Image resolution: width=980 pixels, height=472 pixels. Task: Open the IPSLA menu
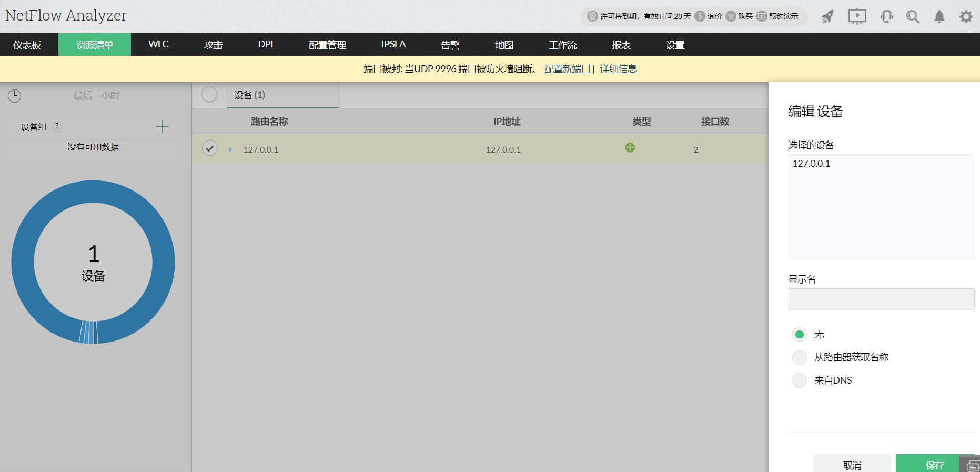(393, 44)
